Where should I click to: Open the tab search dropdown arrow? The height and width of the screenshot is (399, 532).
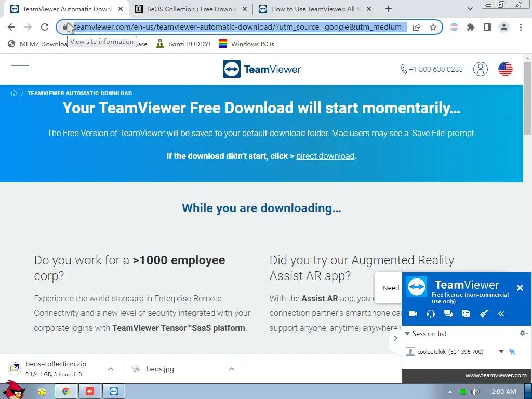pyautogui.click(x=470, y=9)
